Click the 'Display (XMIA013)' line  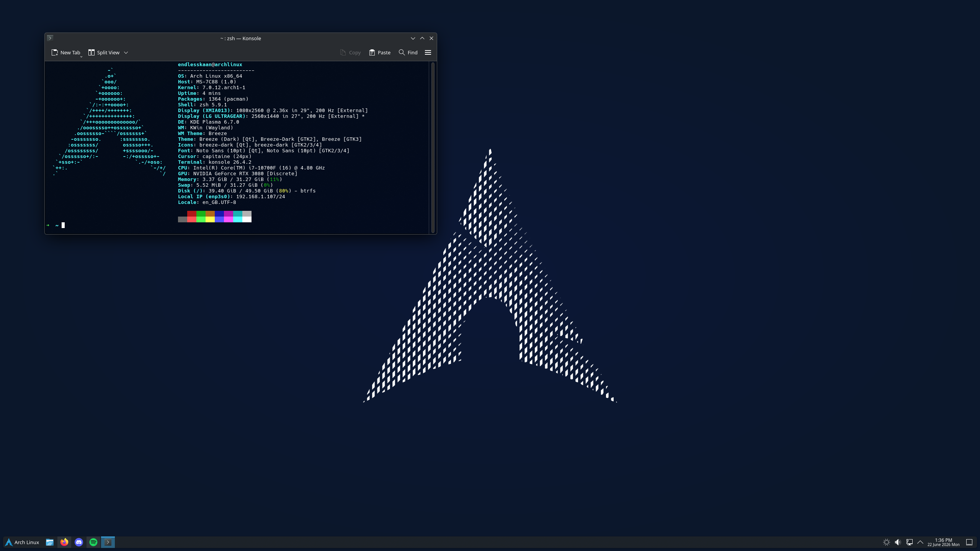click(273, 111)
